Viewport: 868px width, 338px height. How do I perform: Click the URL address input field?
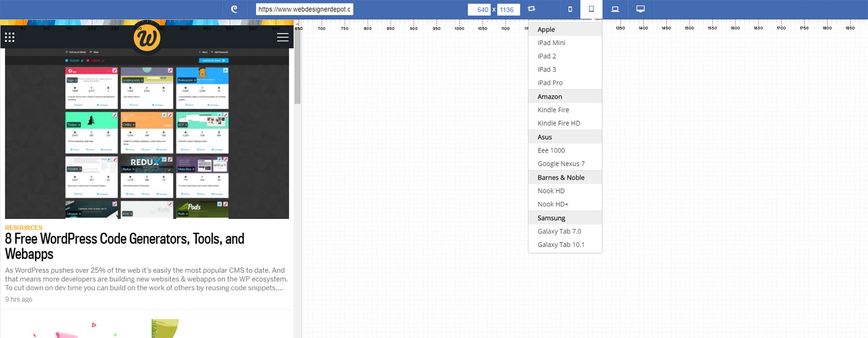(x=304, y=9)
